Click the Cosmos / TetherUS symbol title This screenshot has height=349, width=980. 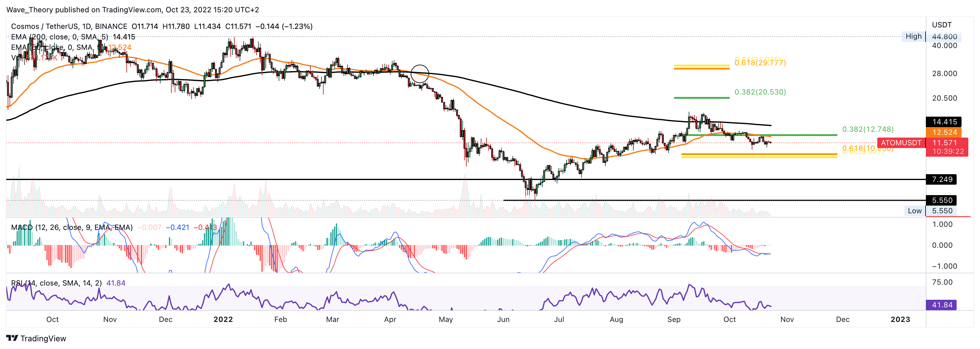click(45, 26)
